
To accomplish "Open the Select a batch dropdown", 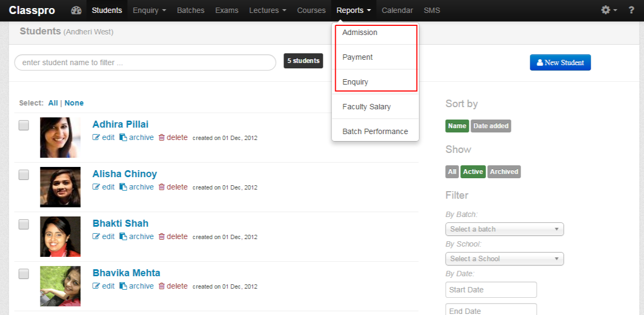I will [504, 229].
